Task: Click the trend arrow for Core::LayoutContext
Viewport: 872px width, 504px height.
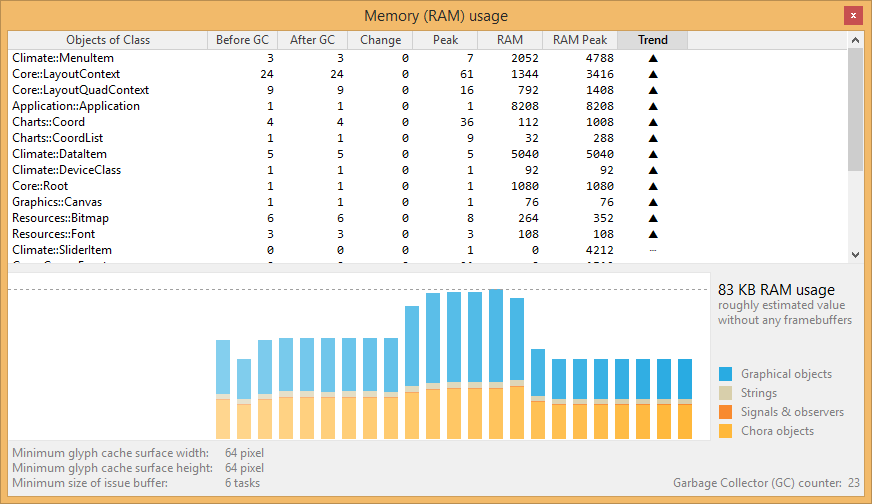Action: (653, 74)
